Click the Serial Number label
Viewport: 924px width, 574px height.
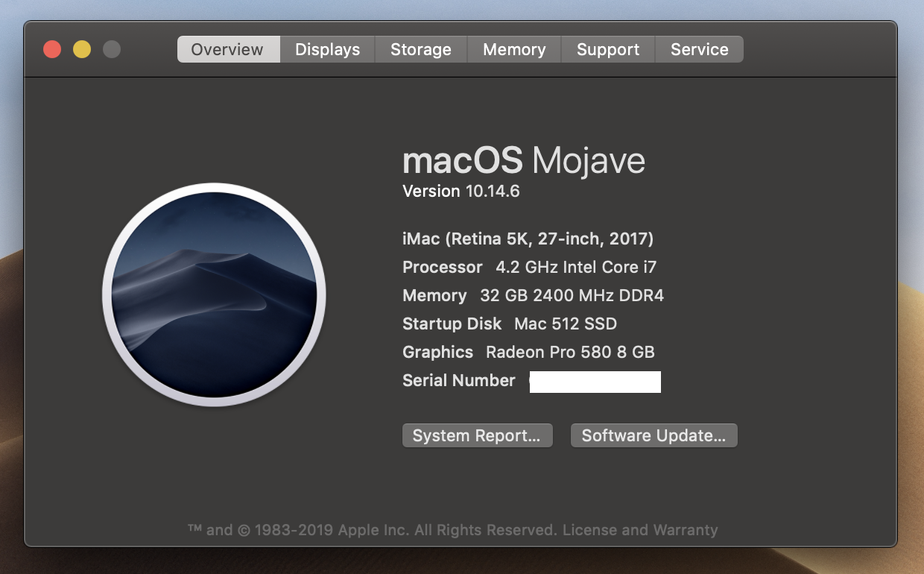tap(459, 380)
